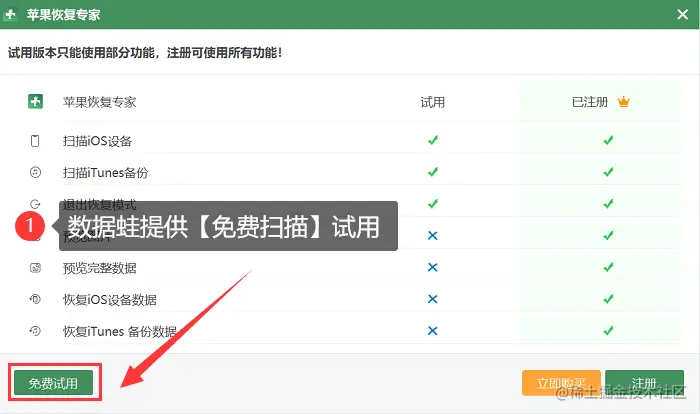Click the exit icon for 退出恢复模式
The image size is (700, 414).
click(x=35, y=204)
